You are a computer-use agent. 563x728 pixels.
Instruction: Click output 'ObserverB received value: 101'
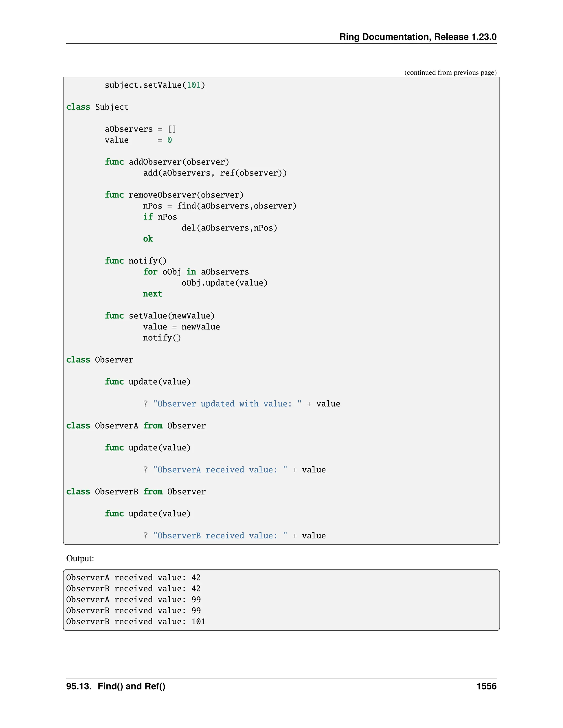click(x=136, y=622)
